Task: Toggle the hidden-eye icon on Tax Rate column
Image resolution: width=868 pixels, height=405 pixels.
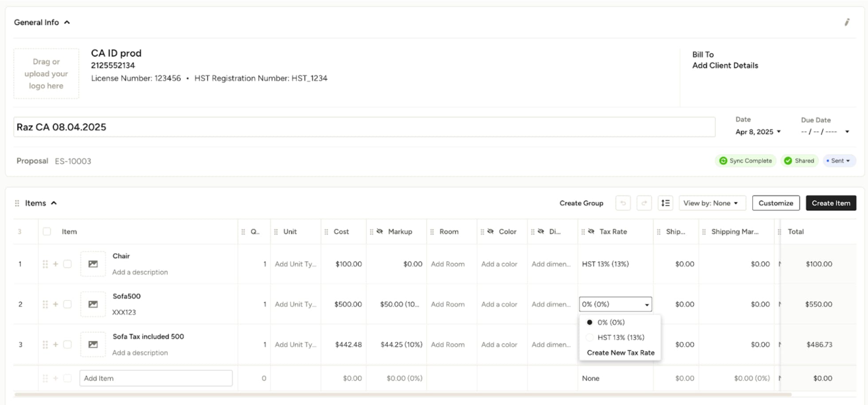Action: pyautogui.click(x=591, y=231)
